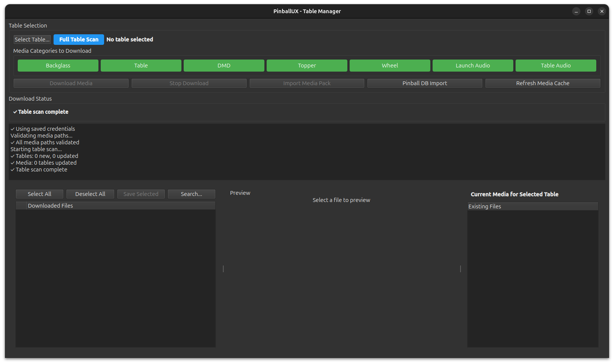Click the Download Media button
Viewport: 614px width, 364px height.
click(71, 83)
